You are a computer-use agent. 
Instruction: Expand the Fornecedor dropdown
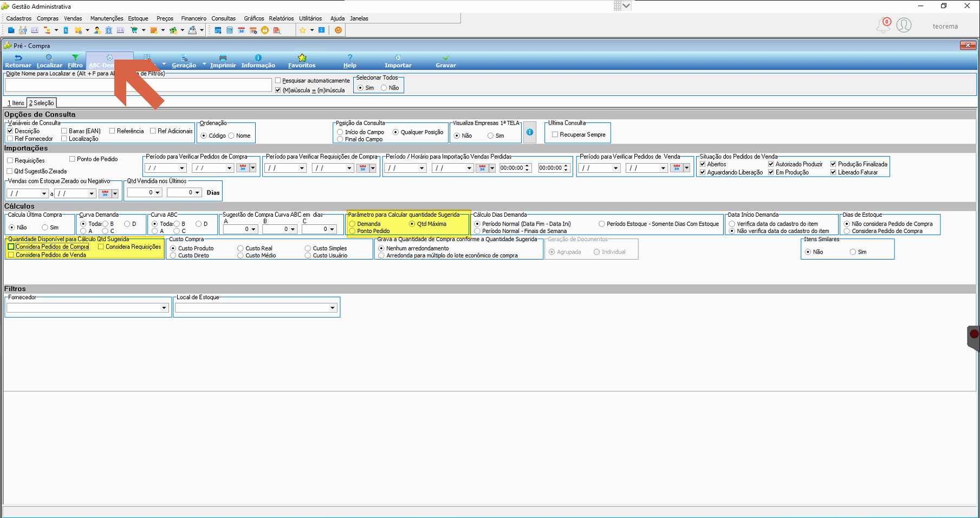(164, 308)
